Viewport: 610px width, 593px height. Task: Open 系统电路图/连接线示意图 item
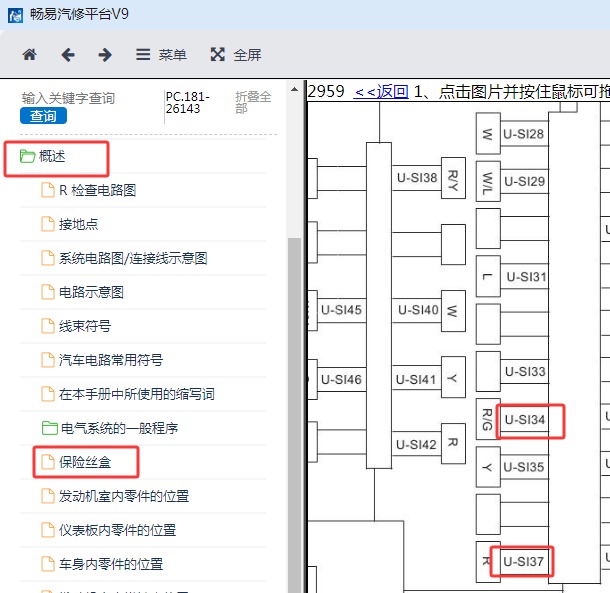133,258
